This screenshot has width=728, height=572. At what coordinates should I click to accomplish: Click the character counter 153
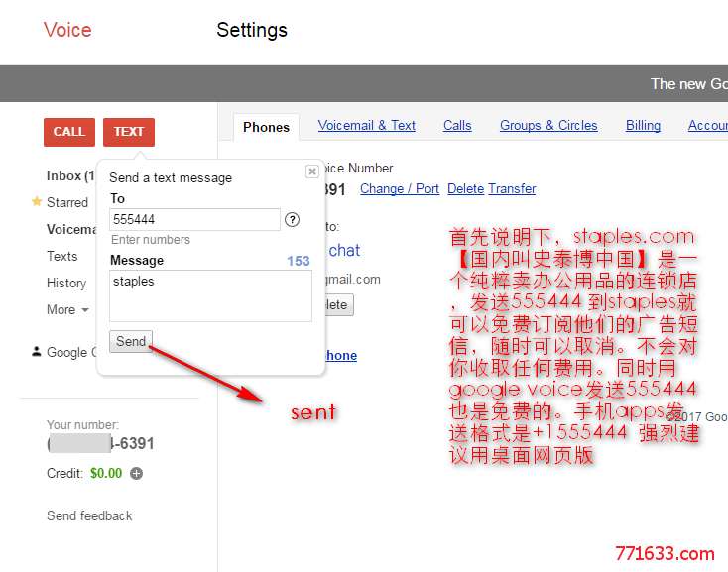pos(299,261)
